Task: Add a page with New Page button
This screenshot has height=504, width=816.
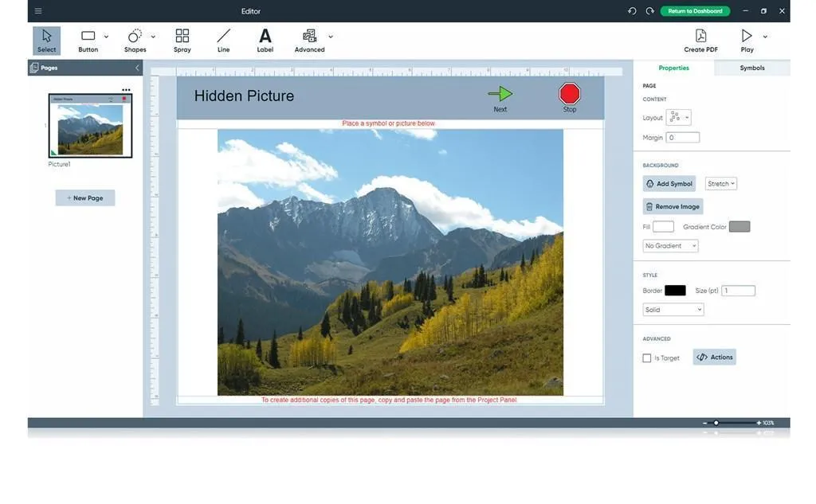Action: (85, 198)
